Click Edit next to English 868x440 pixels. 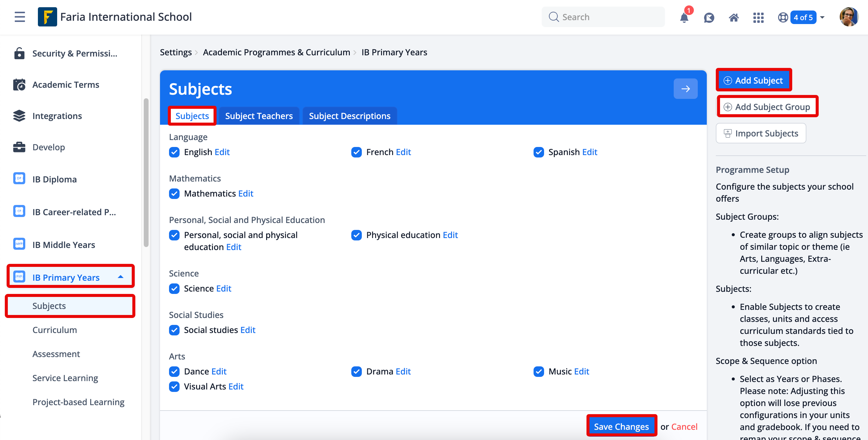222,152
